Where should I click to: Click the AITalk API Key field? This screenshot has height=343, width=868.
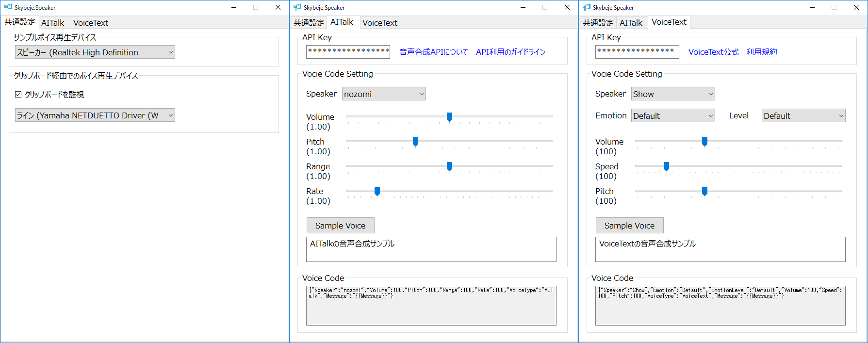click(348, 52)
